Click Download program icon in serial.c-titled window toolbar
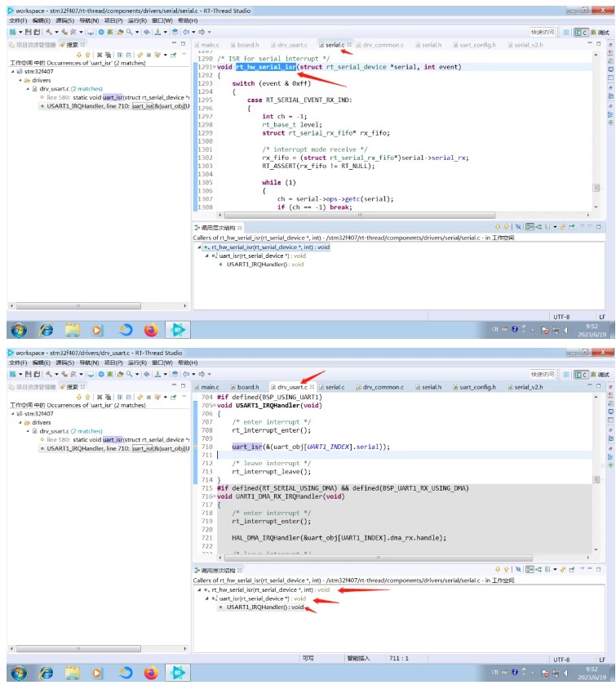Viewport: 616px width, 685px height. pos(157,32)
